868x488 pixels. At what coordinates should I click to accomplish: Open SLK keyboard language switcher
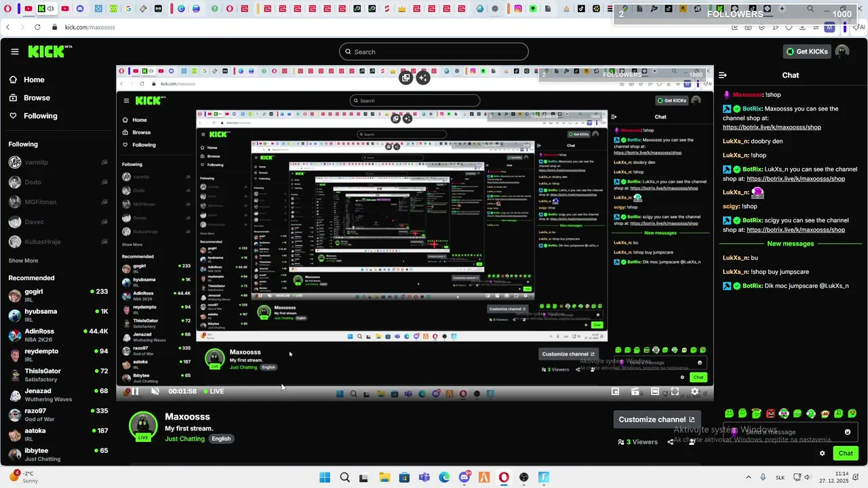pyautogui.click(x=780, y=477)
